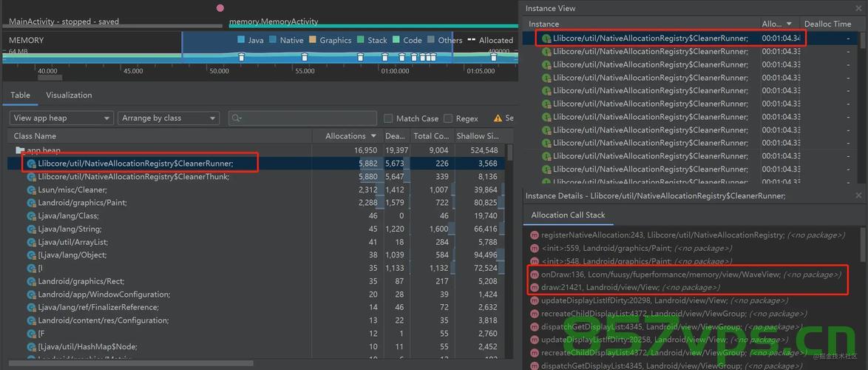Sort by the Total Co... column header
This screenshot has height=370, width=868.
(x=431, y=136)
